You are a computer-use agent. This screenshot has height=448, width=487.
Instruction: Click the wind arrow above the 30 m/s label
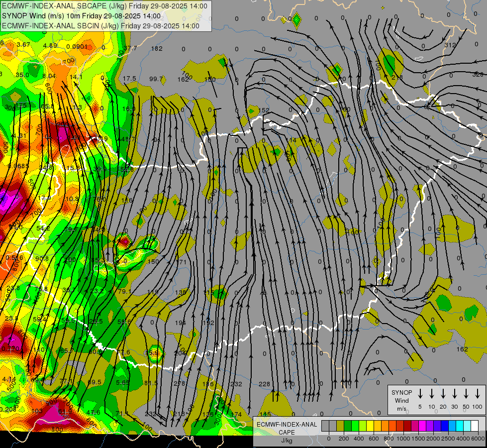coord(454,394)
